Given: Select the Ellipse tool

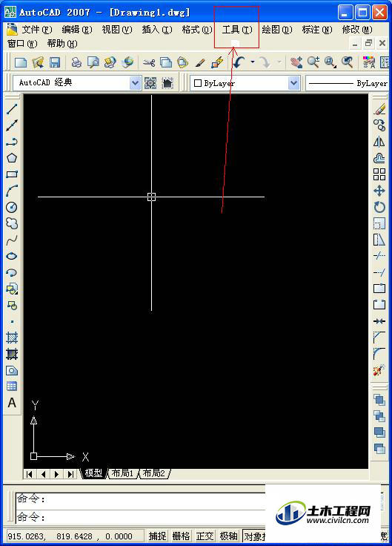Looking at the screenshot, I should point(12,256).
